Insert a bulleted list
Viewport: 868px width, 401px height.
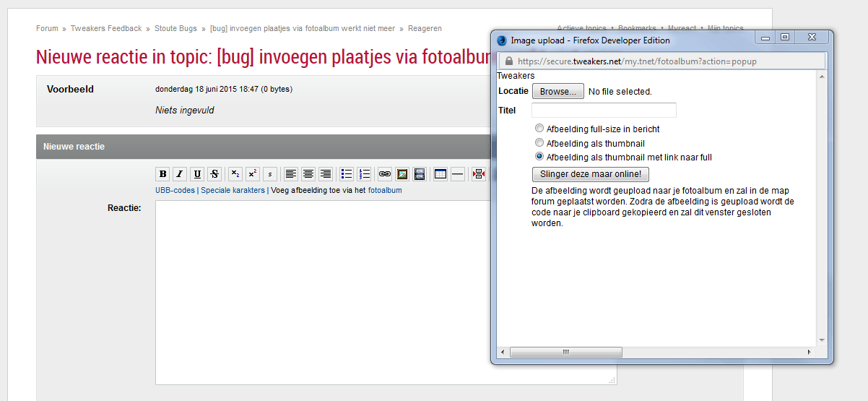point(347,174)
